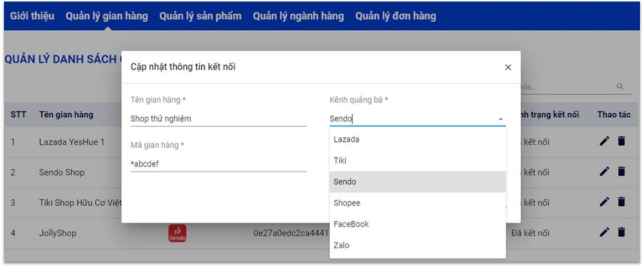The width and height of the screenshot is (644, 267).
Task: Click the Sendo logo in JollyShop row
Action: tap(178, 233)
